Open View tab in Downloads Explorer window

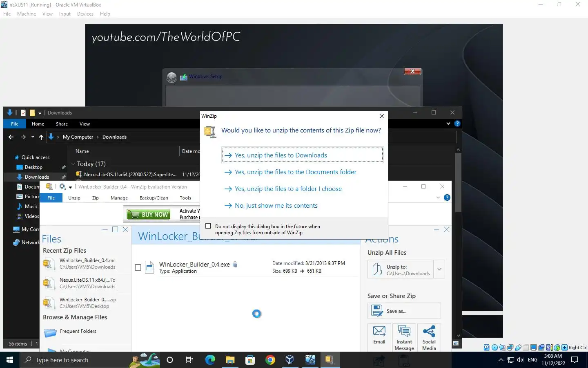coord(85,124)
